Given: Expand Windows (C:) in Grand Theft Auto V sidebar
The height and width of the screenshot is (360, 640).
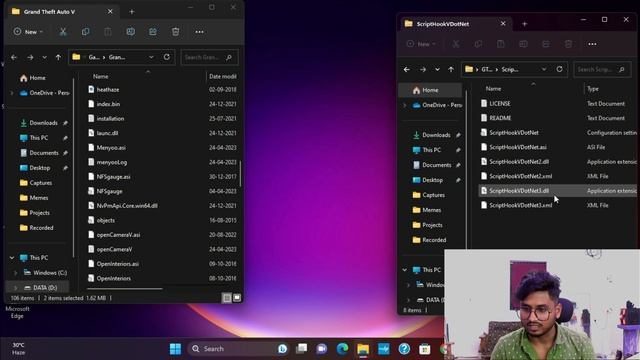Looking at the screenshot, I should 16,273.
